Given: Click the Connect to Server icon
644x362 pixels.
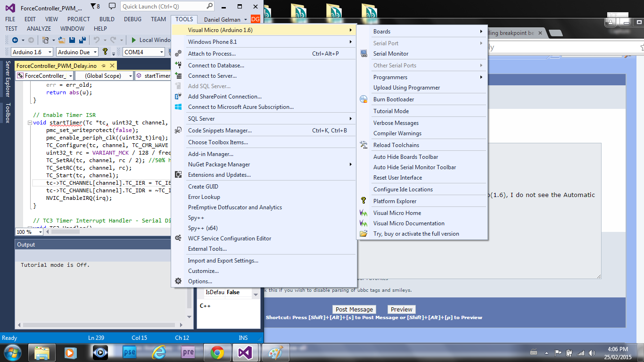Looking at the screenshot, I should (178, 76).
